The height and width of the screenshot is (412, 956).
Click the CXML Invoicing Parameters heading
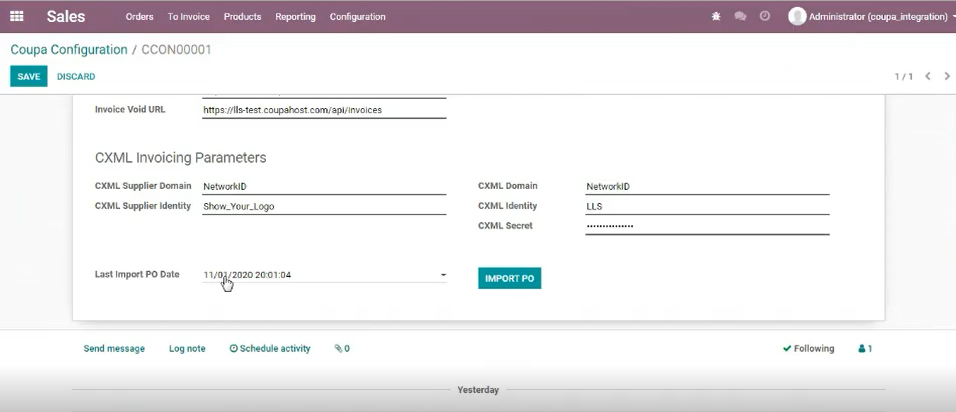[x=180, y=158]
